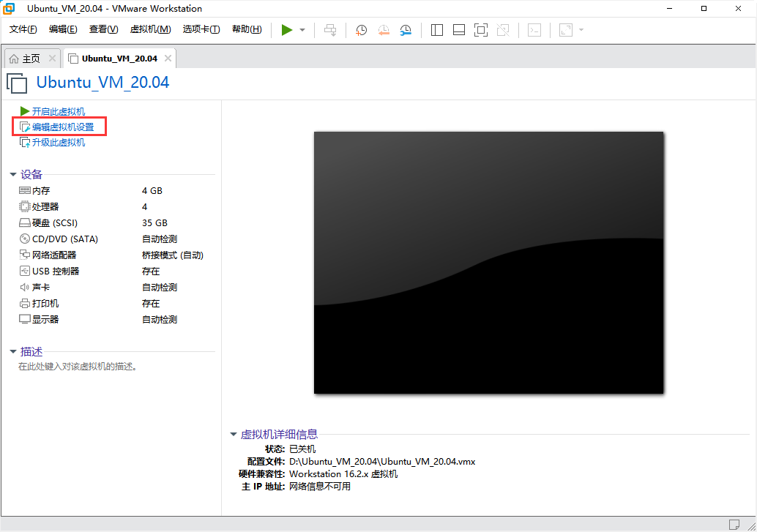Open the power options dropdown arrow beside play
Viewport: 757px width, 532px height.
pos(302,30)
